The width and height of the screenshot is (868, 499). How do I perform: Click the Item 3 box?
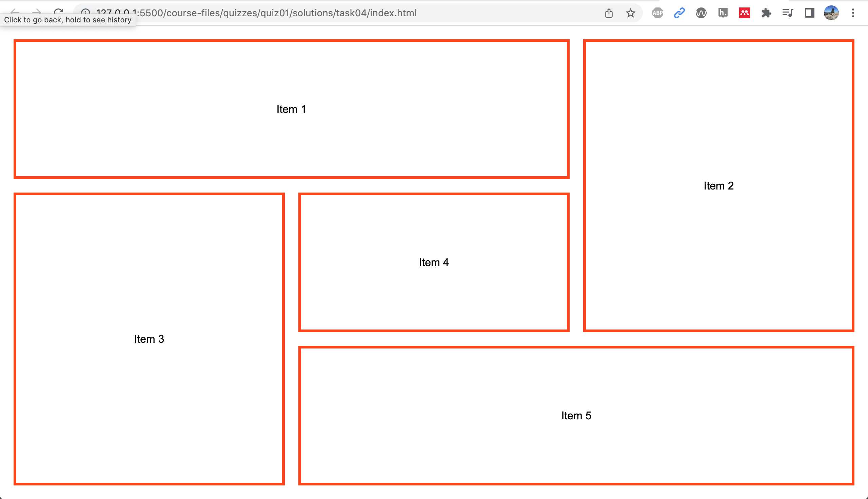[x=149, y=339]
